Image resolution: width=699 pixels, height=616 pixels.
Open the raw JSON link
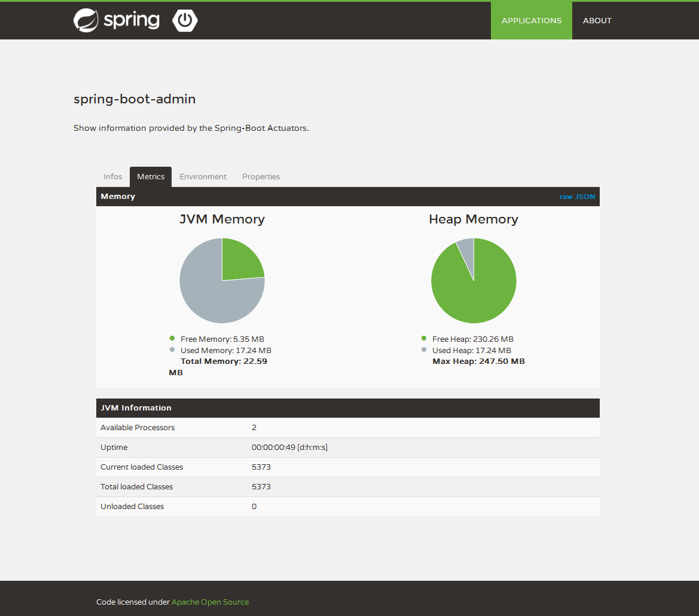pos(577,197)
